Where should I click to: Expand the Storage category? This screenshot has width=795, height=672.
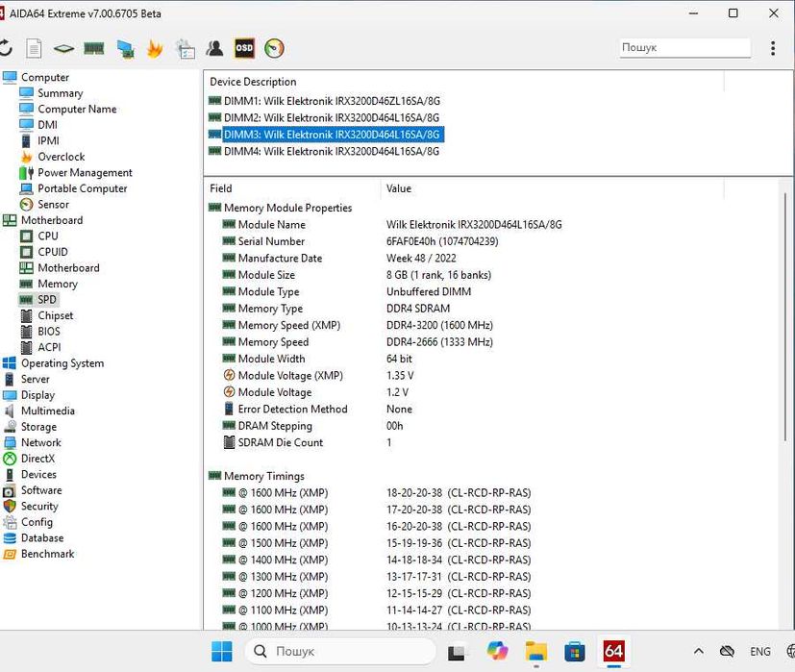38,427
